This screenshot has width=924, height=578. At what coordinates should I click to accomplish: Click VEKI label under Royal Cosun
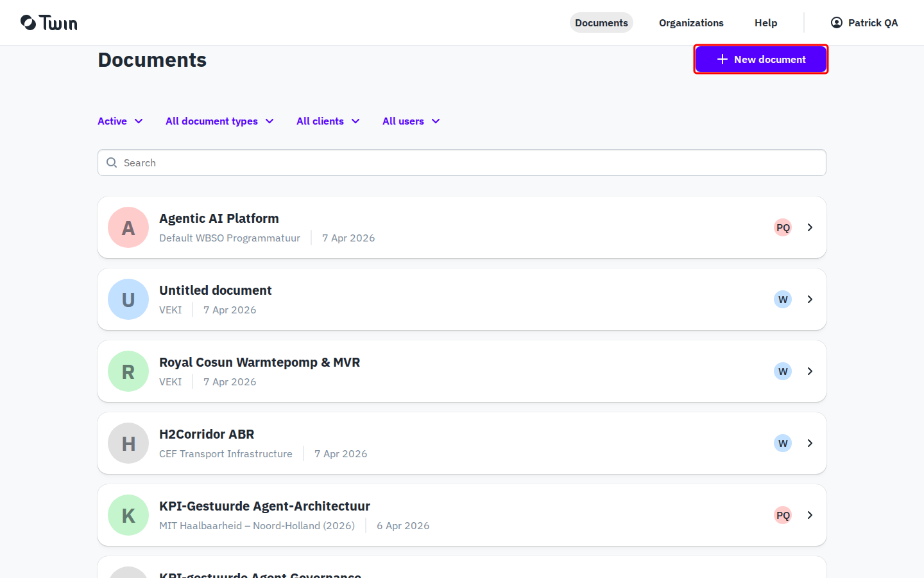click(171, 381)
